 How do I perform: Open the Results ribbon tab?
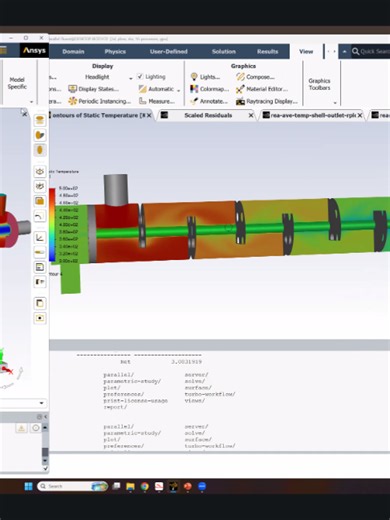(267, 52)
